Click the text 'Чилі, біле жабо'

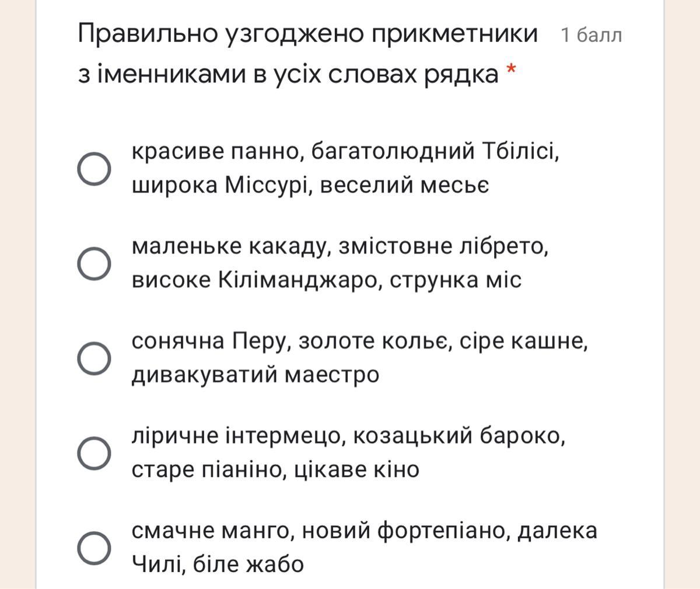(x=218, y=564)
